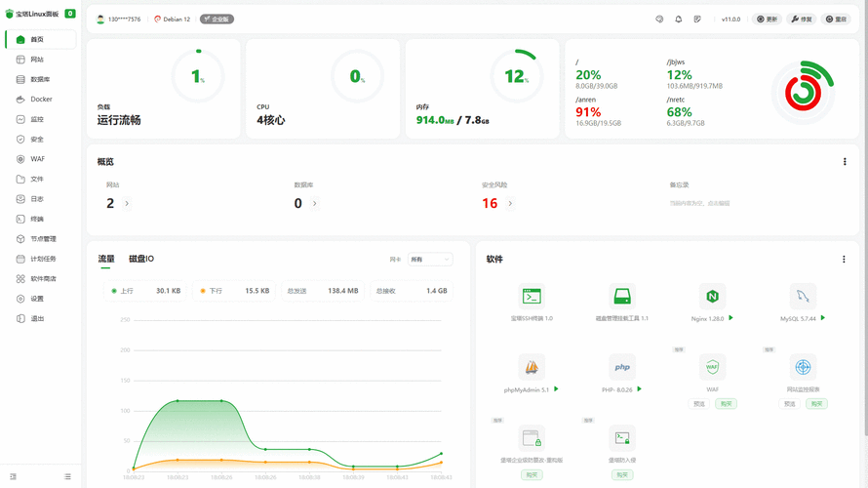Open the 网卡 network card dropdown

[x=430, y=260]
